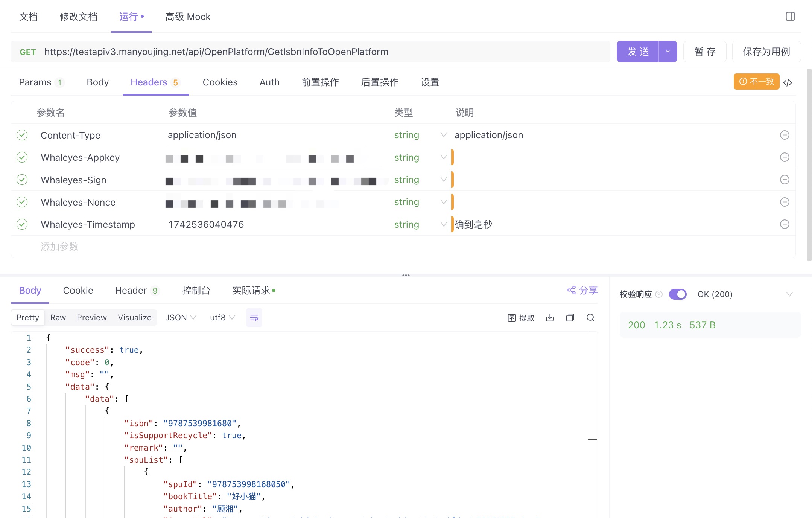Open the Cookie response tab
The width and height of the screenshot is (812, 518).
pyautogui.click(x=78, y=290)
